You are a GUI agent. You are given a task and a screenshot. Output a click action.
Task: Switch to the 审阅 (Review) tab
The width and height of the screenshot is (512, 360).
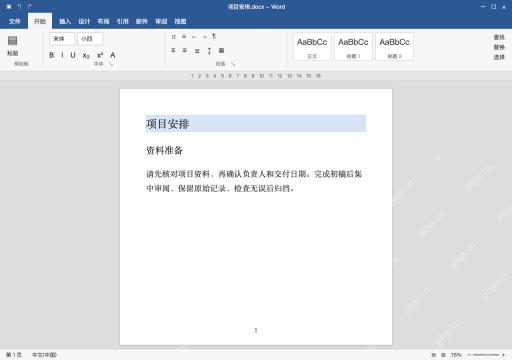click(x=161, y=21)
